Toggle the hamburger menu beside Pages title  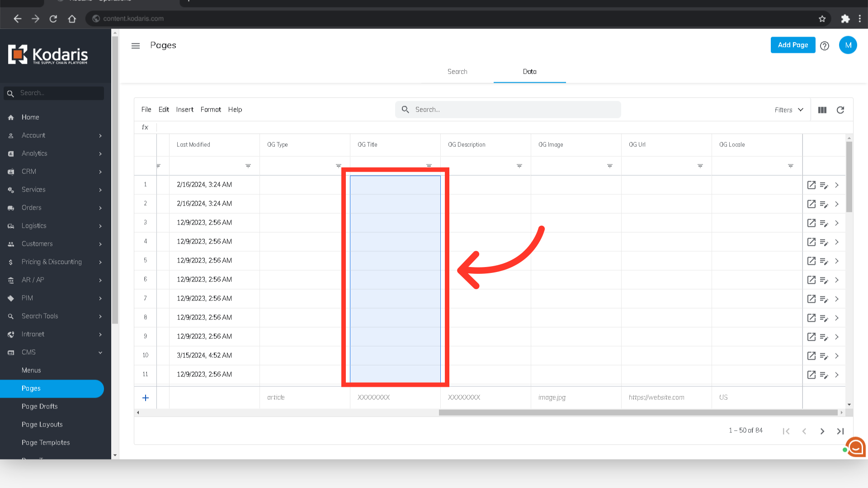coord(136,46)
